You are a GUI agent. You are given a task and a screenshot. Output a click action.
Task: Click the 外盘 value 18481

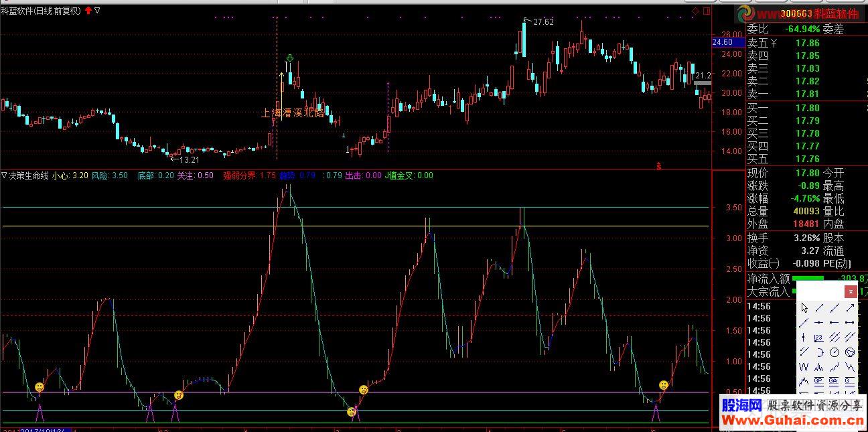(805, 224)
